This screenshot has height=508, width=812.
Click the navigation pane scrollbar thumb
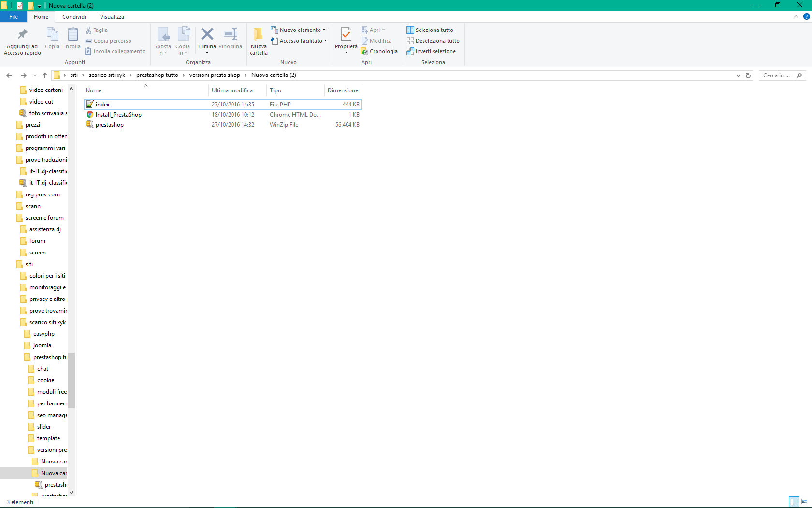[x=72, y=380]
